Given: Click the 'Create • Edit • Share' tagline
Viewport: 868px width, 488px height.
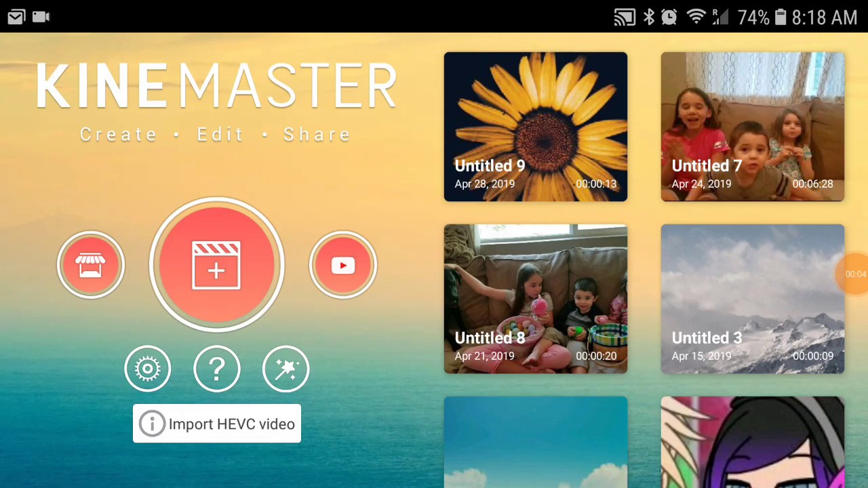Looking at the screenshot, I should 216,134.
